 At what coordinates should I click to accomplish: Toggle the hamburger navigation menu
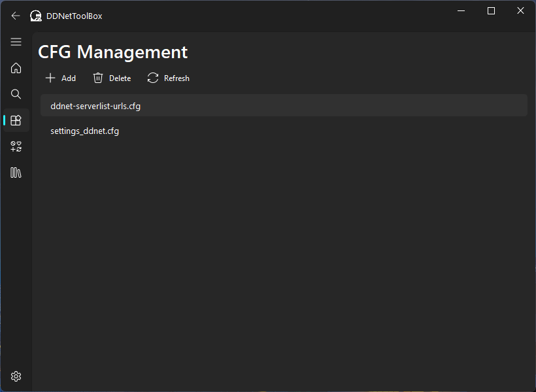click(x=16, y=42)
